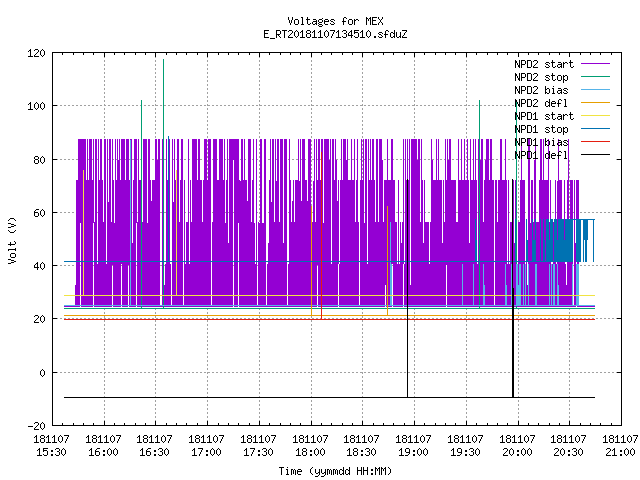Screen dimensions: 640x480
Task: Click the 181107 17:30 x-axis tick label
Action: (x=258, y=446)
